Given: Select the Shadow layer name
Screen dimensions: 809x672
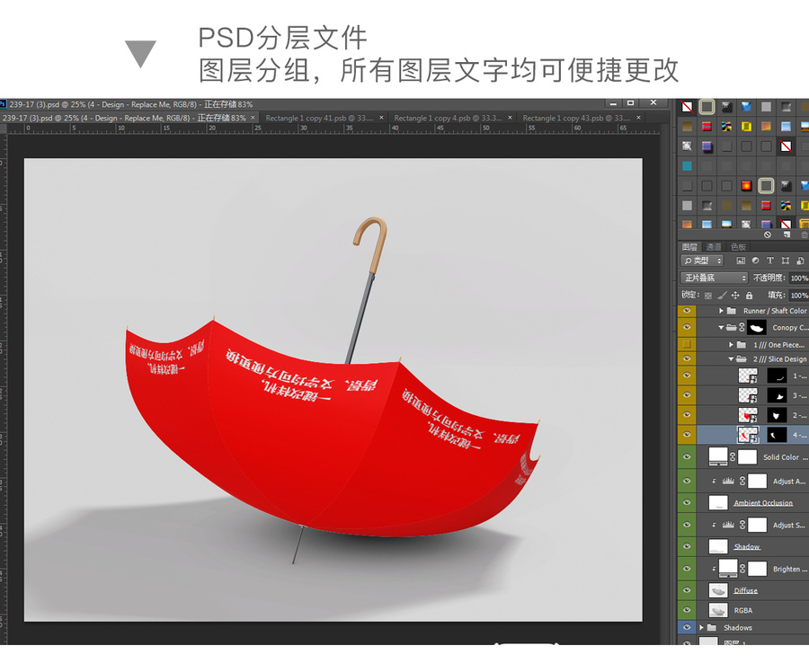Looking at the screenshot, I should click(747, 547).
